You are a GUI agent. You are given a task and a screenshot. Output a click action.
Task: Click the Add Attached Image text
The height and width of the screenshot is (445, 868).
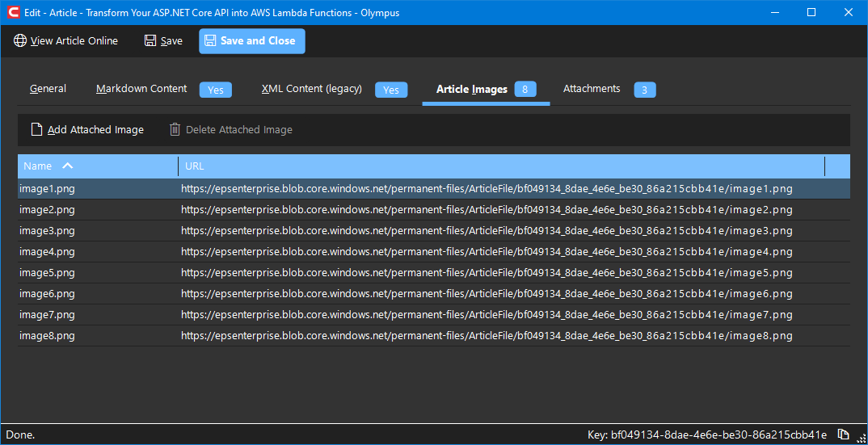(x=95, y=129)
